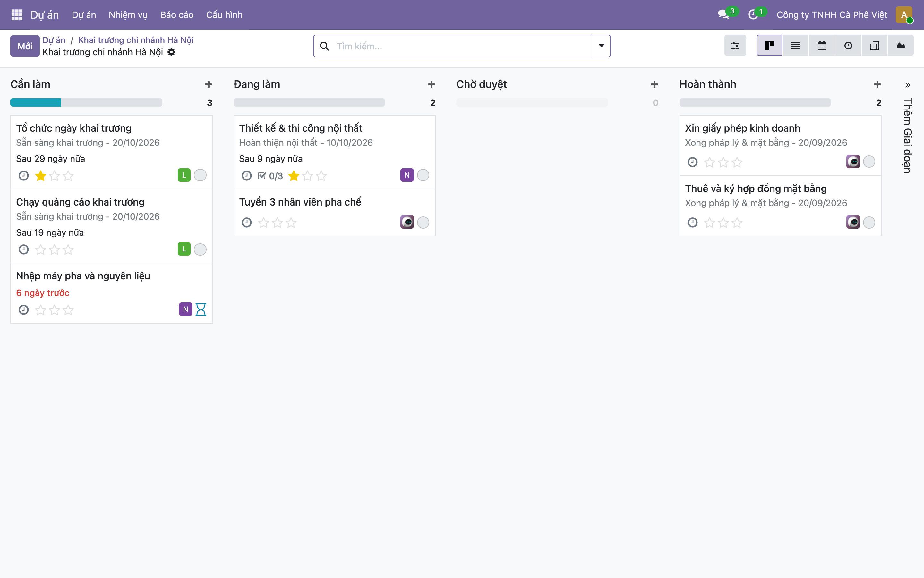
Task: Open state dropdown on Thiết kế & thi công card
Action: (423, 175)
